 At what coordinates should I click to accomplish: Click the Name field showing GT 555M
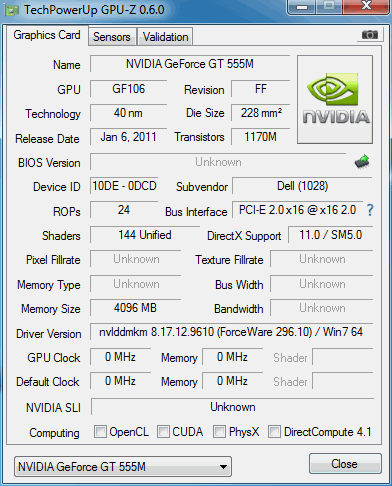tap(190, 64)
